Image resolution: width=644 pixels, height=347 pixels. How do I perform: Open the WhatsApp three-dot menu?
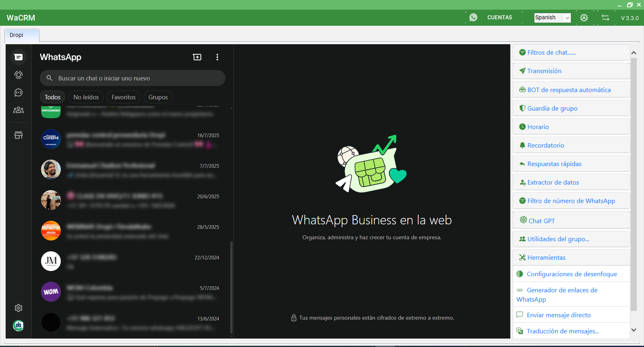(217, 57)
